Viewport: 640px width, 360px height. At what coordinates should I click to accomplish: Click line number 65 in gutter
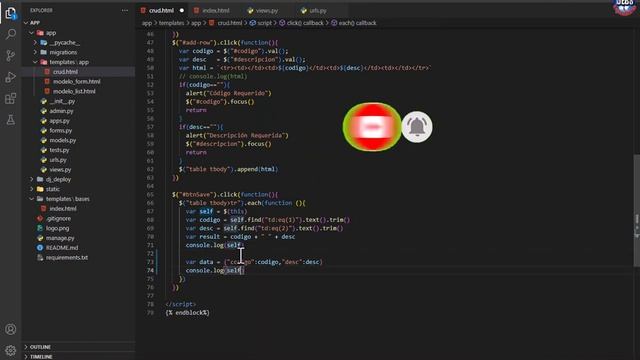tap(150, 195)
